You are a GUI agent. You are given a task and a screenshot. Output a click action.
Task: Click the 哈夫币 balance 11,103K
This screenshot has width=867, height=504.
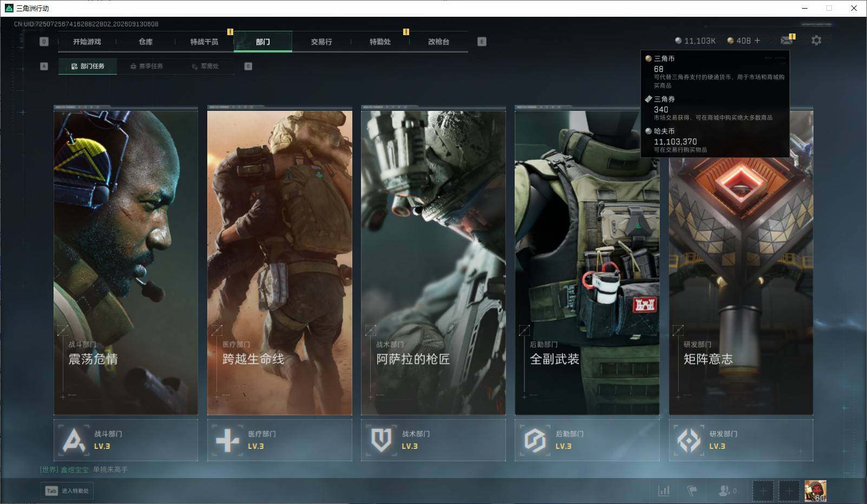click(x=695, y=41)
